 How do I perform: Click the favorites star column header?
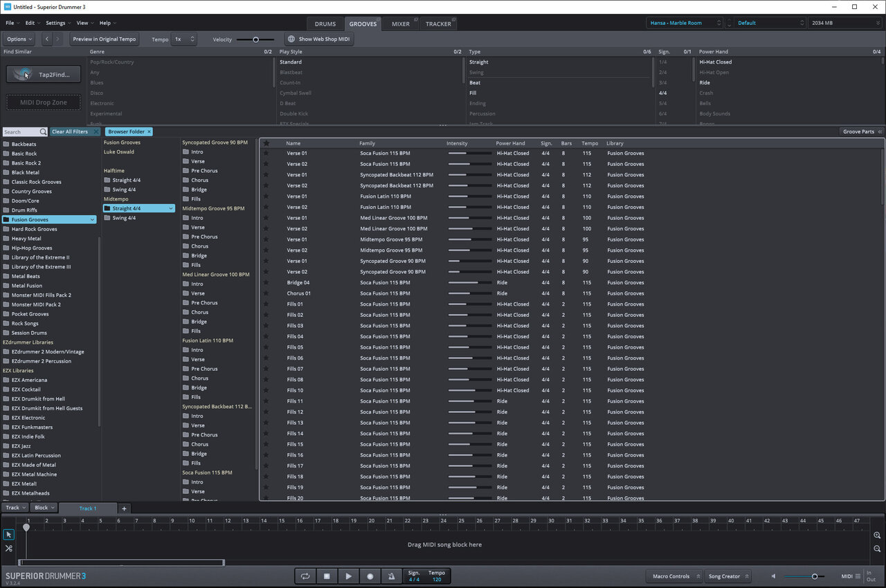click(266, 143)
